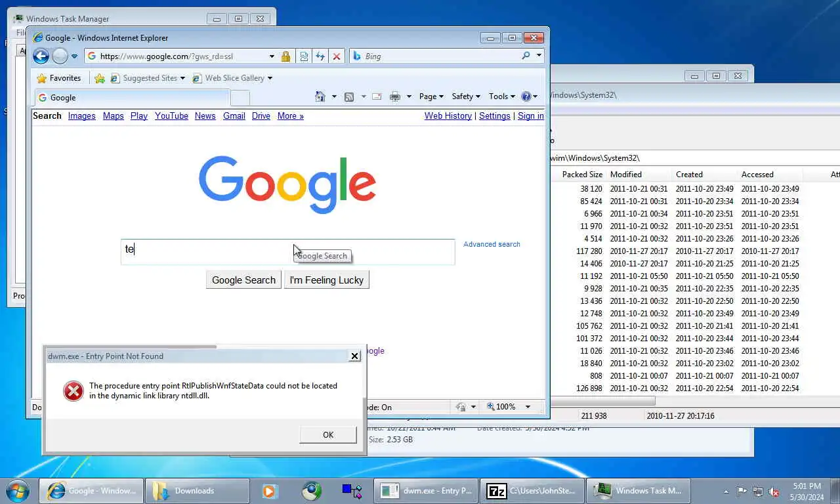The height and width of the screenshot is (504, 840).
Task: Launch Windows Media Player from taskbar
Action: 269,491
